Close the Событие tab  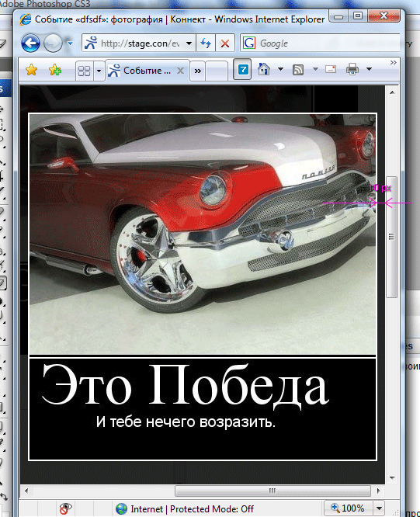[180, 71]
